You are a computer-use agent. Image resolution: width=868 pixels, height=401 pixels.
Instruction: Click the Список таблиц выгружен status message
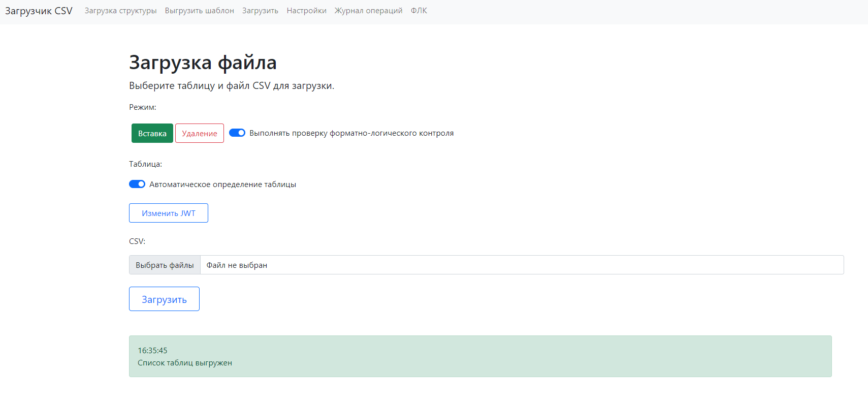pyautogui.click(x=185, y=363)
